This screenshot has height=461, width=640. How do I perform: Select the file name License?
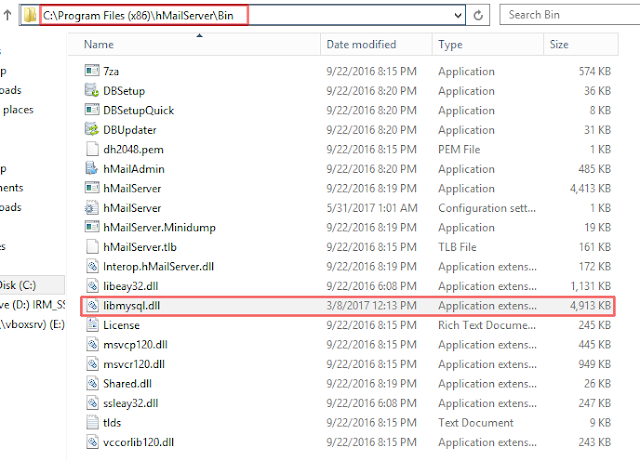(x=121, y=325)
